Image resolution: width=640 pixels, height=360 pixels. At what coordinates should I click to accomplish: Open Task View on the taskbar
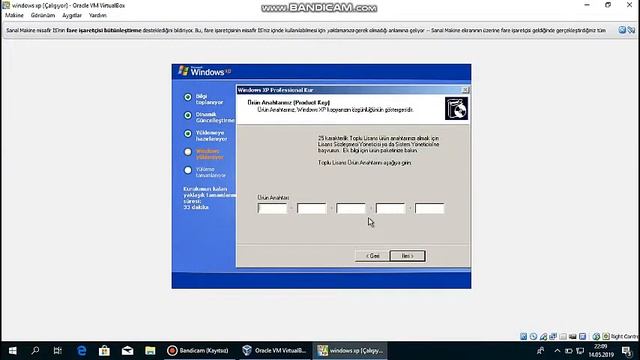pyautogui.click(x=58, y=351)
